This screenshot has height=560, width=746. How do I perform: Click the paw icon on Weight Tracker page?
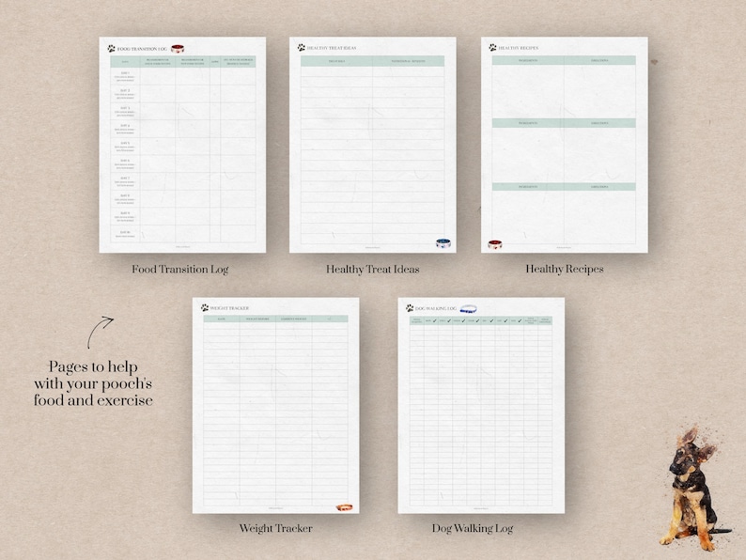(x=205, y=308)
